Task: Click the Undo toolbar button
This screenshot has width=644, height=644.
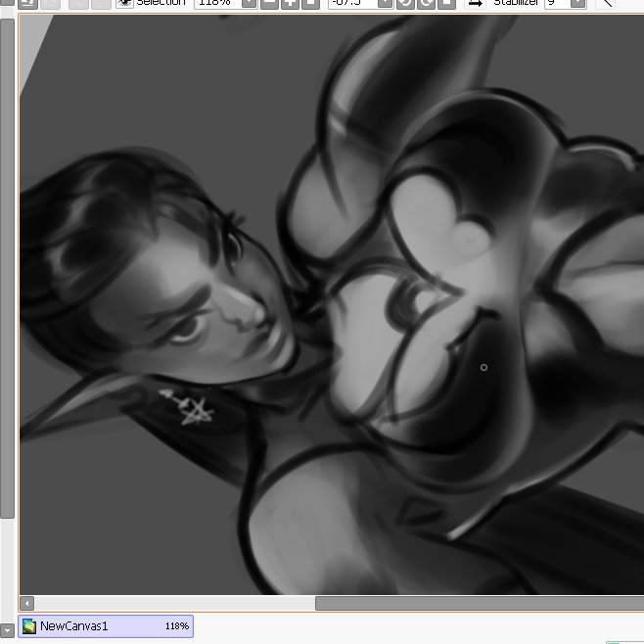Action: point(27,3)
